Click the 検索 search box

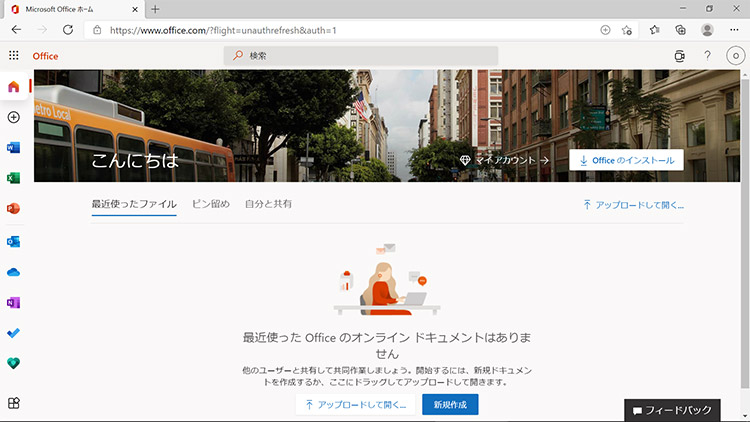pyautogui.click(x=360, y=56)
